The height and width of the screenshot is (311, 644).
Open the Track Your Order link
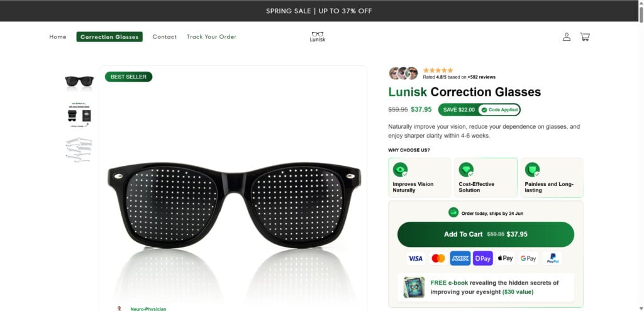[211, 37]
